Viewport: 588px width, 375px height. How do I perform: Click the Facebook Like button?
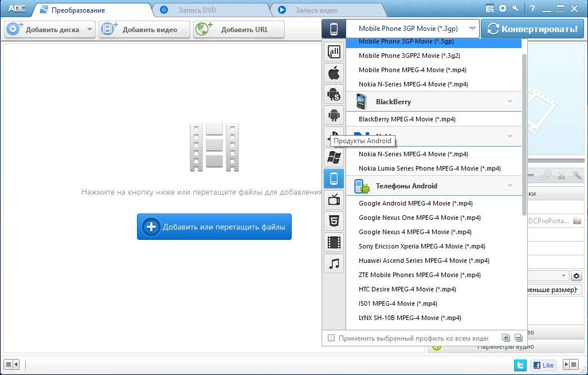[x=543, y=365]
